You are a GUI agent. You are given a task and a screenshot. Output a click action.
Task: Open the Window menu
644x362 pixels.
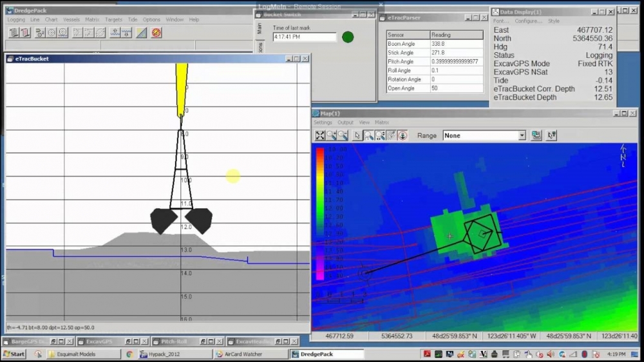point(175,19)
